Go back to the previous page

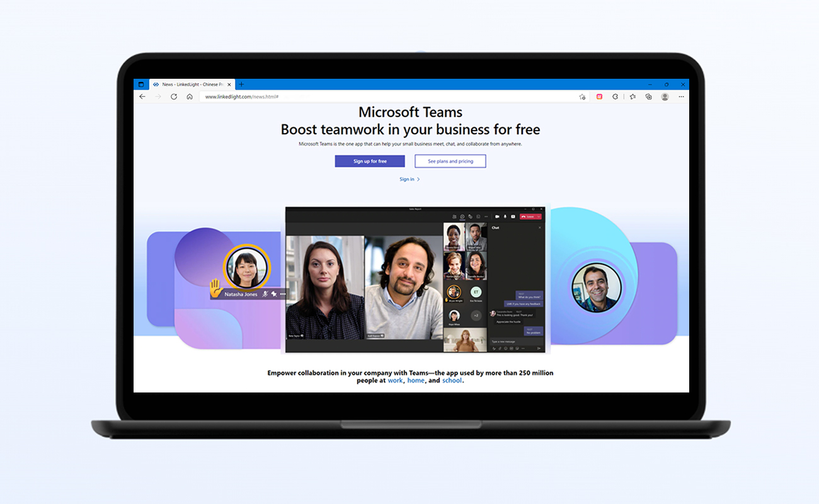(x=142, y=97)
